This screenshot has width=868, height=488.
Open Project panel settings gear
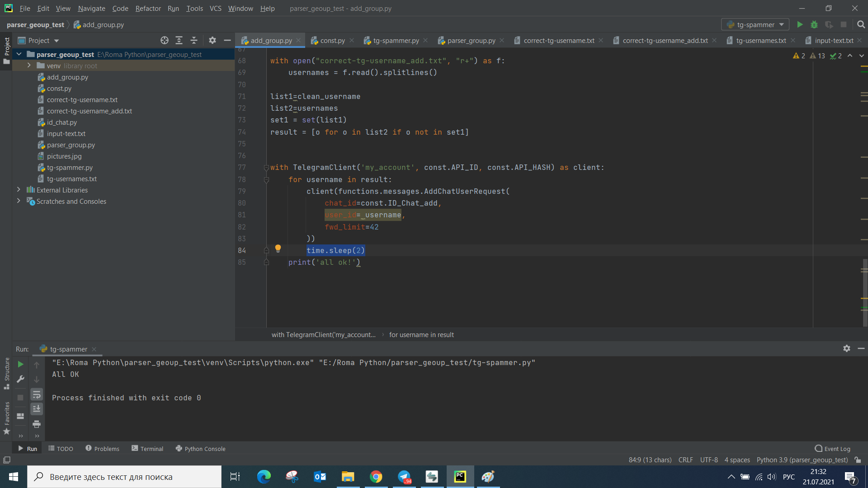click(x=212, y=41)
